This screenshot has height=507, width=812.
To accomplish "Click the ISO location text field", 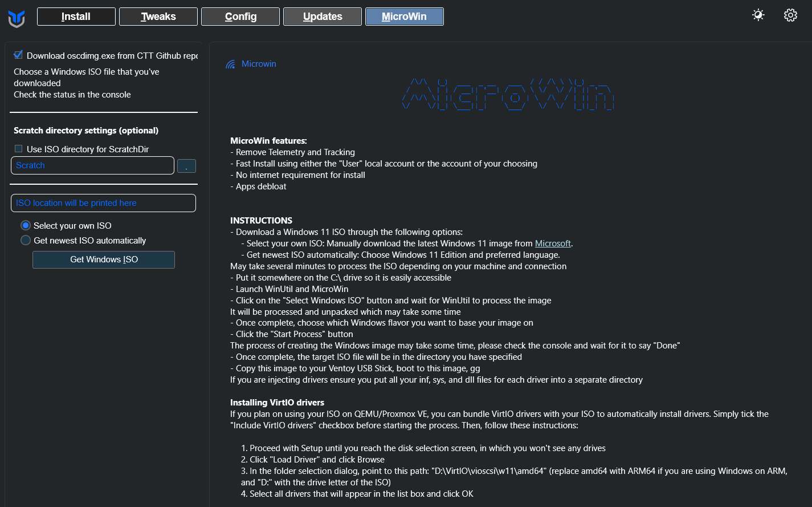I will pos(103,203).
